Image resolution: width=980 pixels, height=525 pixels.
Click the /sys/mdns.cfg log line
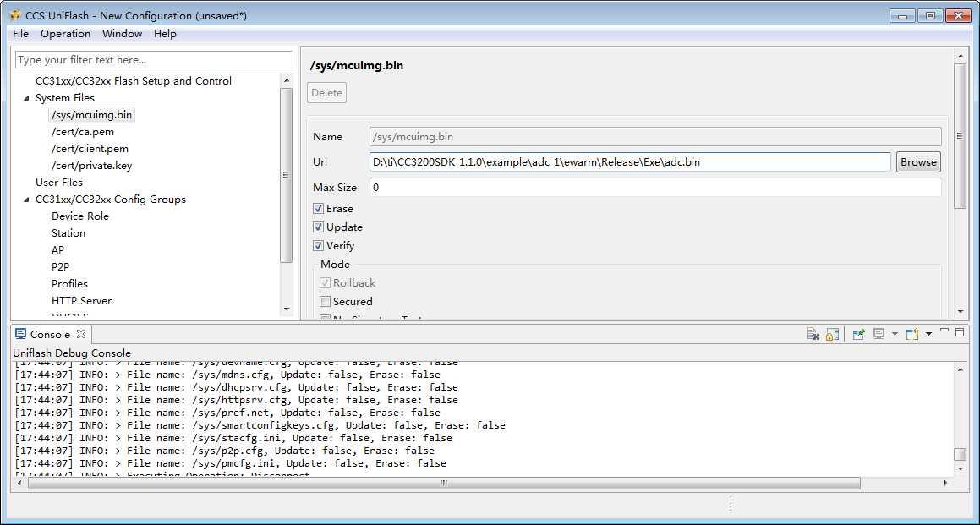[x=227, y=375]
